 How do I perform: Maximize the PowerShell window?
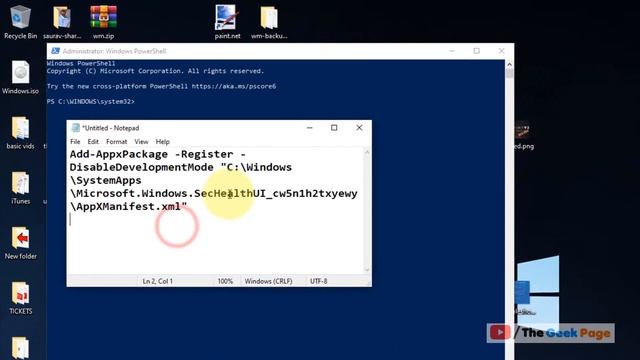tap(476, 51)
